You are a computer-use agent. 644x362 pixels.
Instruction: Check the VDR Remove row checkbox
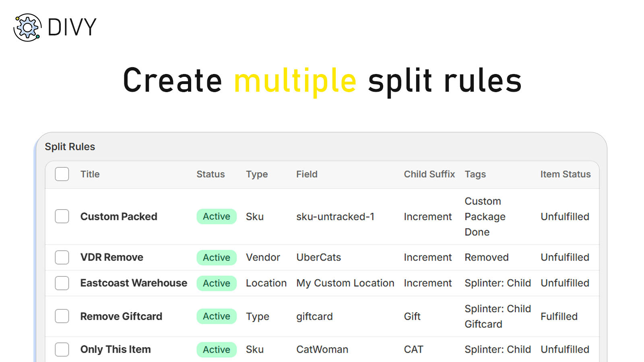point(62,257)
